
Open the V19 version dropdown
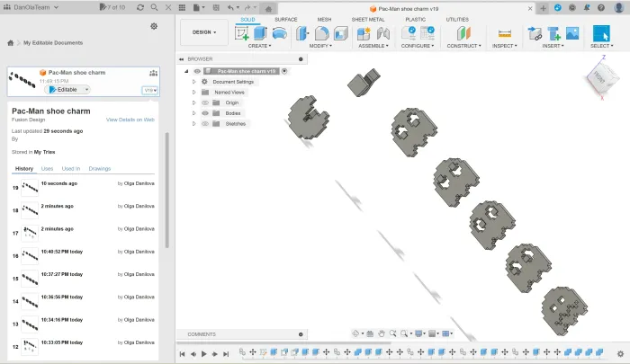(x=149, y=90)
